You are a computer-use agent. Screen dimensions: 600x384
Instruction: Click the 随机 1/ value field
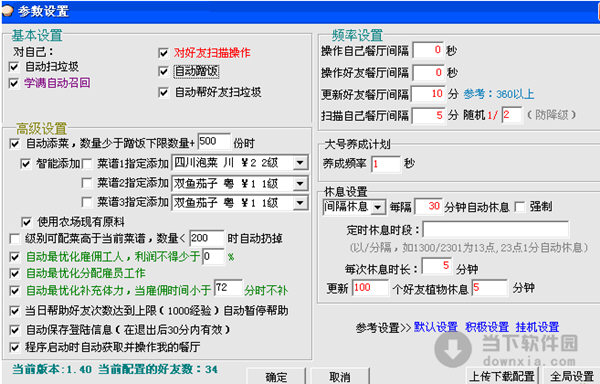pos(512,115)
